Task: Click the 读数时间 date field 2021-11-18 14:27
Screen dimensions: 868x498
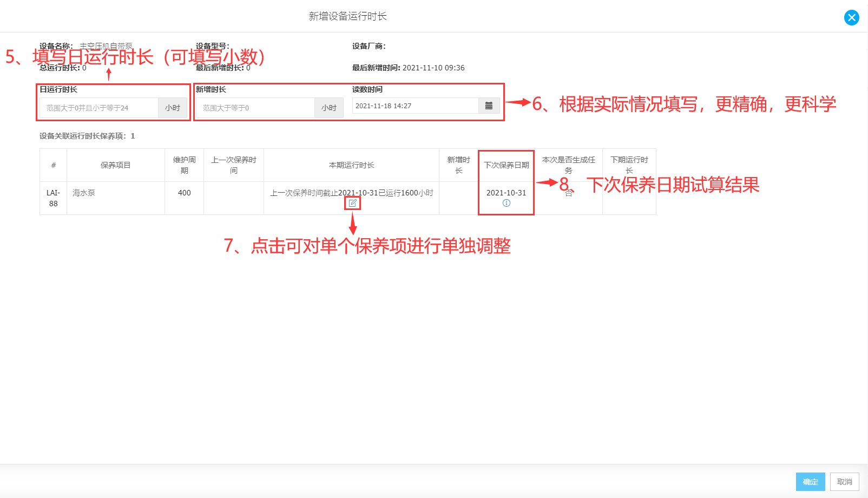Action: pos(415,106)
